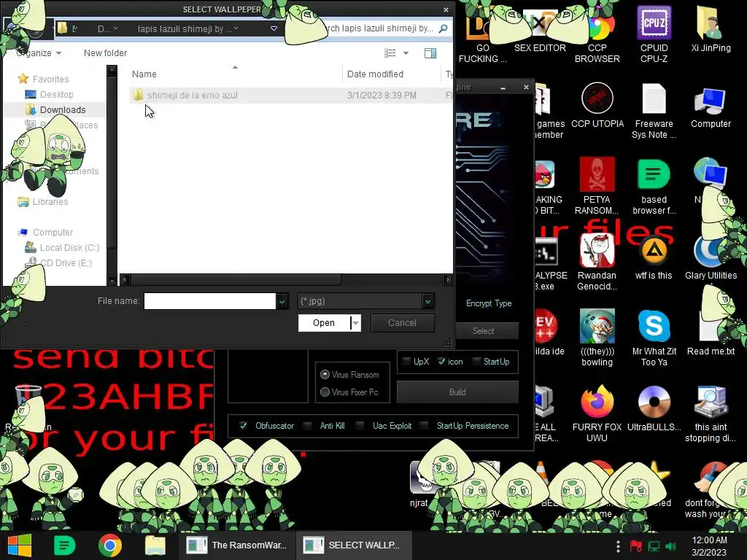The height and width of the screenshot is (560, 747).
Task: Click the red flag tray icon
Action: (635, 546)
